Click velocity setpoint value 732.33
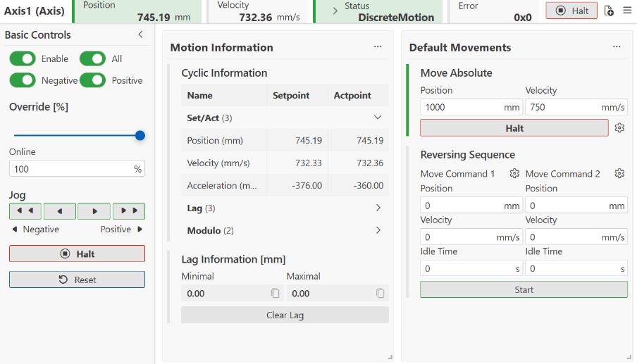The height and width of the screenshot is (364, 637). click(309, 163)
